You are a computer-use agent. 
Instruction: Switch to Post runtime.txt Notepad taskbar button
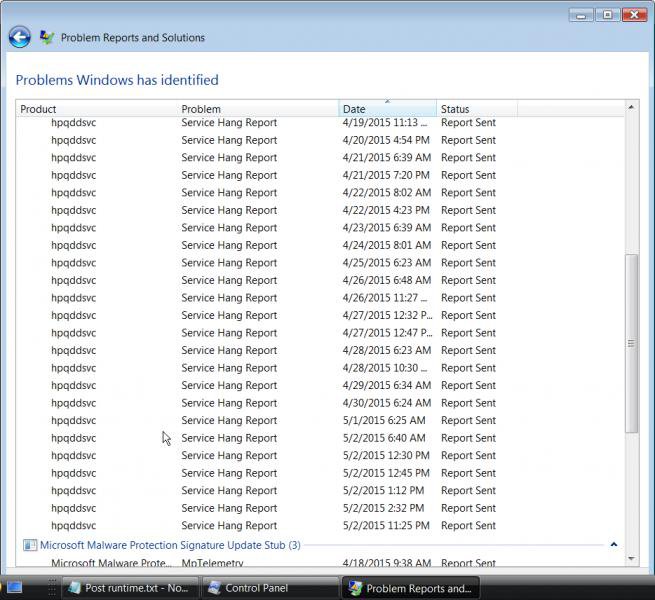tap(130, 588)
